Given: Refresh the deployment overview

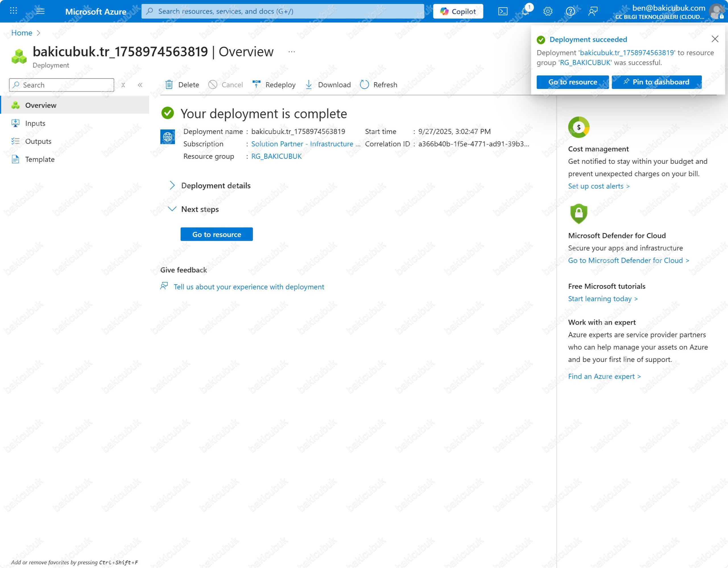Looking at the screenshot, I should pos(379,85).
